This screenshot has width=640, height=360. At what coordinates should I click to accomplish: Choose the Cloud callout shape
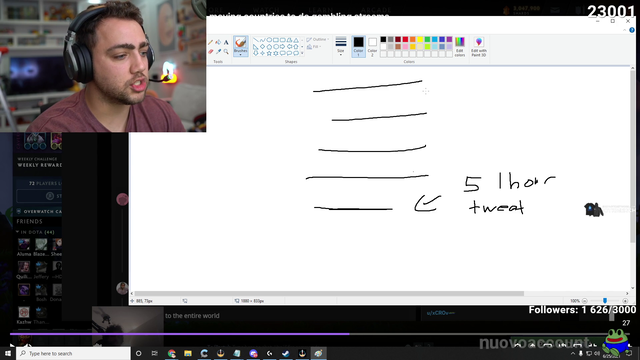[296, 53]
